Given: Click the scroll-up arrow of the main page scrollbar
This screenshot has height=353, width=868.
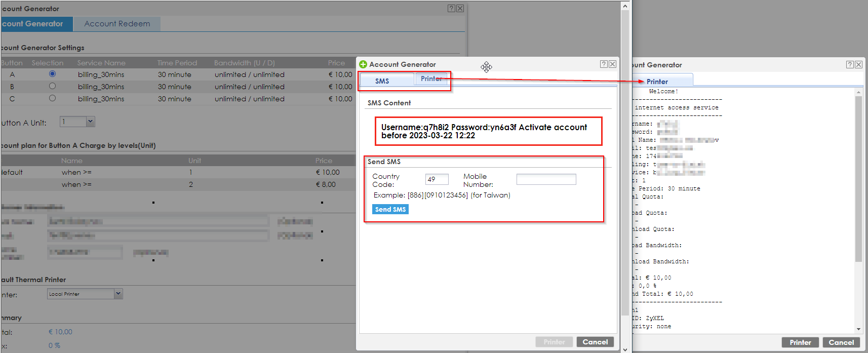Looking at the screenshot, I should (x=625, y=6).
